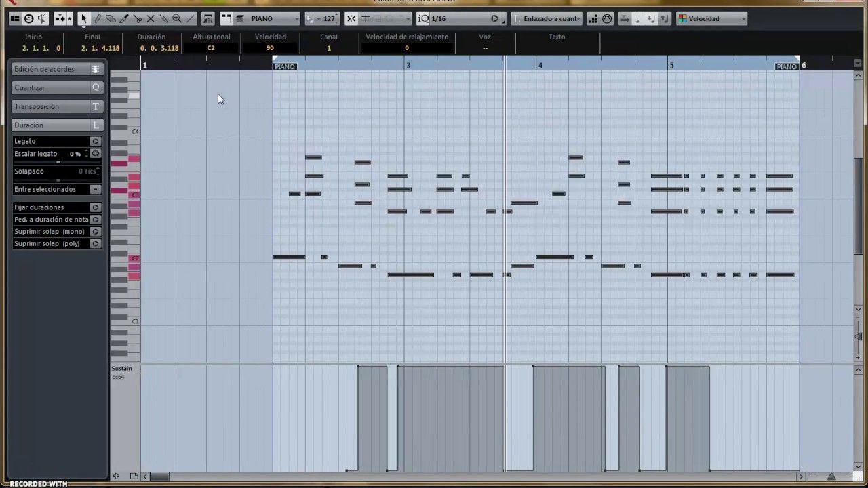Screen dimensions: 868x488
Task: Select the Zoom magnifier tool
Action: [177, 18]
